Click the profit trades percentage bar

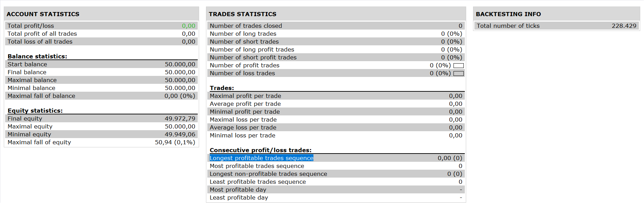tap(458, 66)
